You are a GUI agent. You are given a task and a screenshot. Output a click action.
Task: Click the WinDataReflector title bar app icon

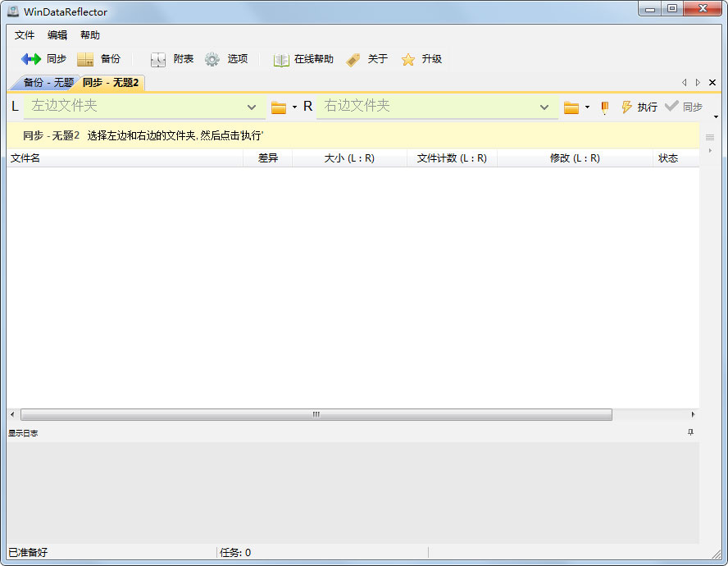point(13,11)
